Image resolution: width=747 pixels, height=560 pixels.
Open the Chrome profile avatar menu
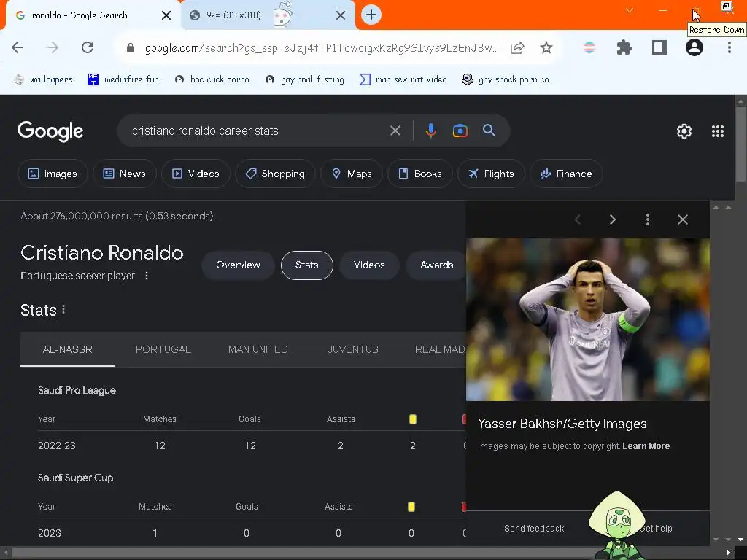(694, 47)
